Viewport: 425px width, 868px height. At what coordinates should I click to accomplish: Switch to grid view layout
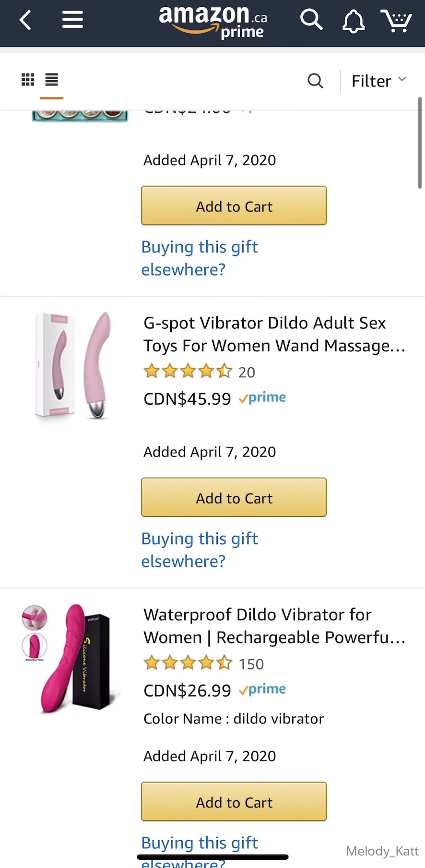pos(28,80)
